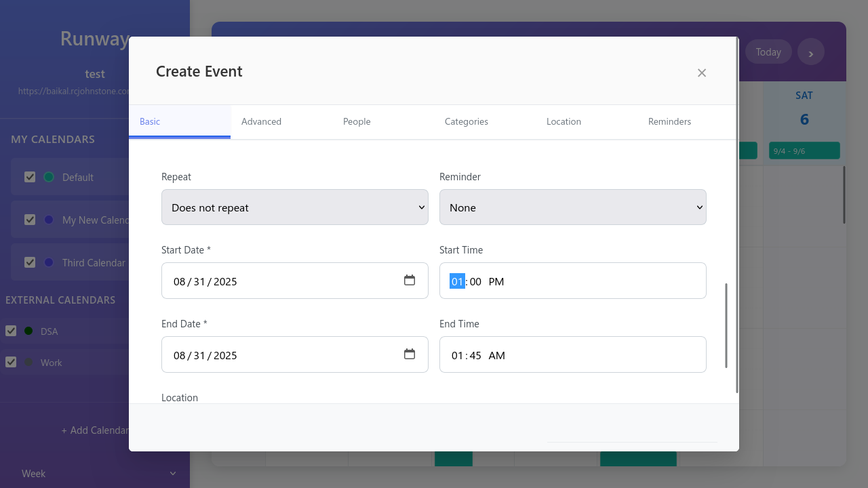This screenshot has width=868, height=488.
Task: Open the Repeat dropdown
Action: pos(294,207)
